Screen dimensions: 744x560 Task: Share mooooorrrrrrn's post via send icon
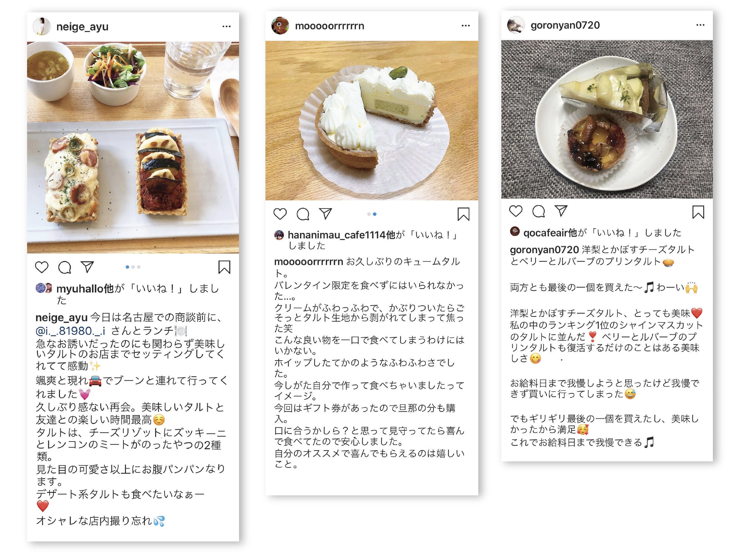(x=326, y=213)
